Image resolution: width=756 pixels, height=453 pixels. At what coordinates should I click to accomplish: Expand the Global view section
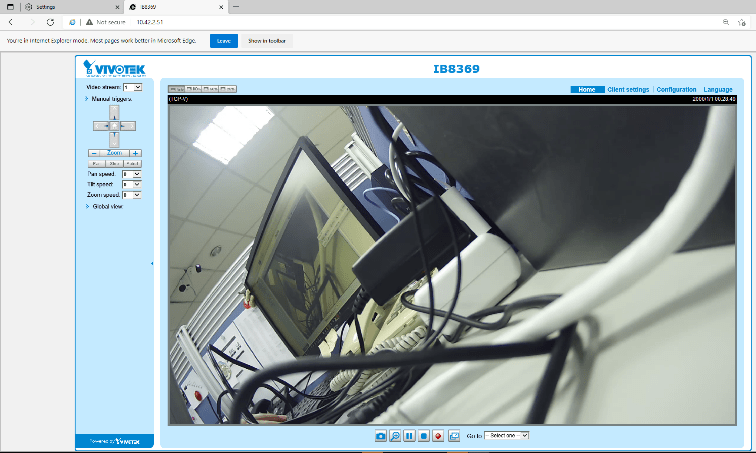(x=107, y=206)
